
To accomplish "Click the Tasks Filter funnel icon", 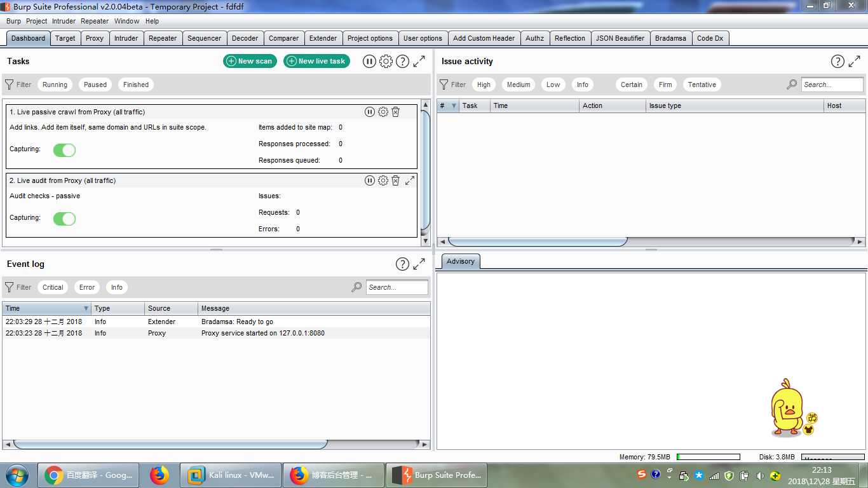I will [x=9, y=85].
